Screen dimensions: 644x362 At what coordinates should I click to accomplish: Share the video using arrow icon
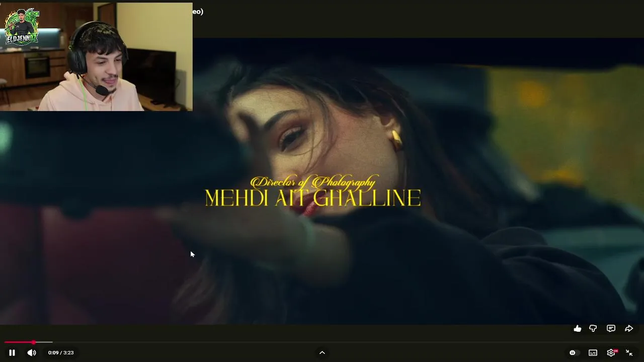629,328
